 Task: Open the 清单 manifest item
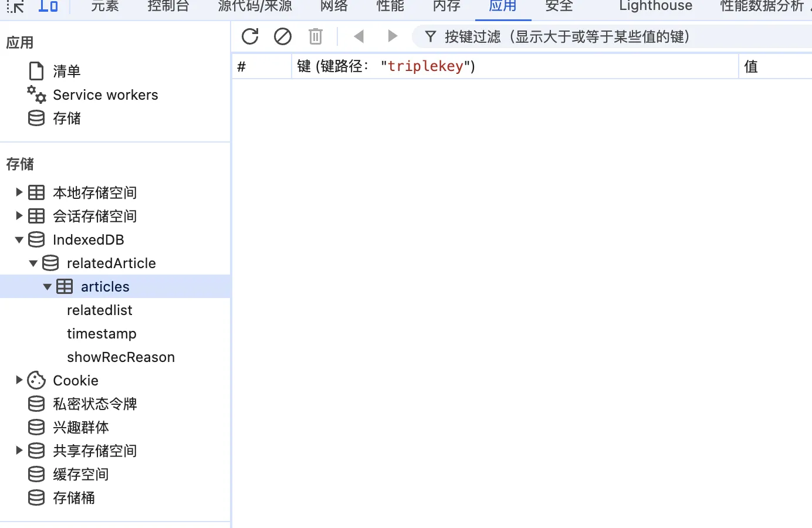point(66,72)
